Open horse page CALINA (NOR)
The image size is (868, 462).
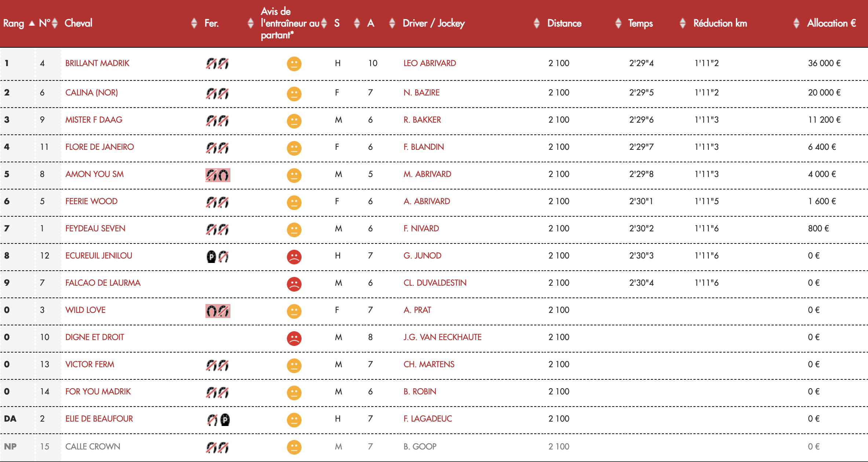point(91,93)
